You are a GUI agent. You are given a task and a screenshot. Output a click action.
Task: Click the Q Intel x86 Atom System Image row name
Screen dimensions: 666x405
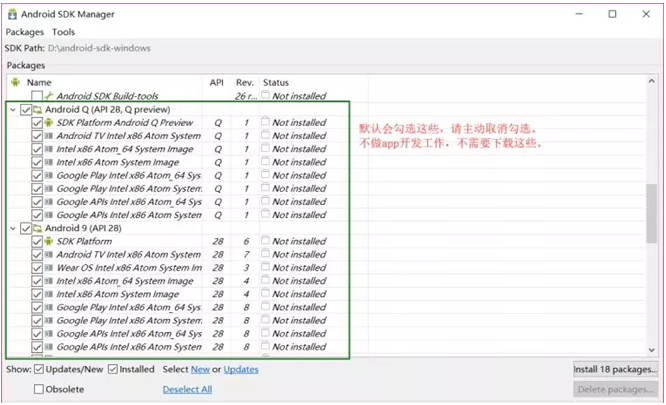[118, 162]
